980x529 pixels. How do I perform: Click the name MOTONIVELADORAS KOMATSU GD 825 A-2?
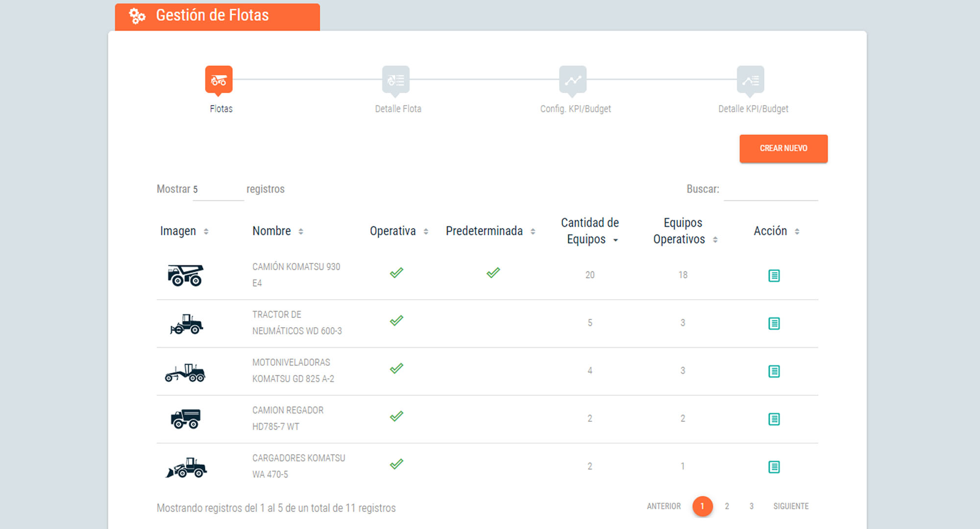(x=293, y=370)
